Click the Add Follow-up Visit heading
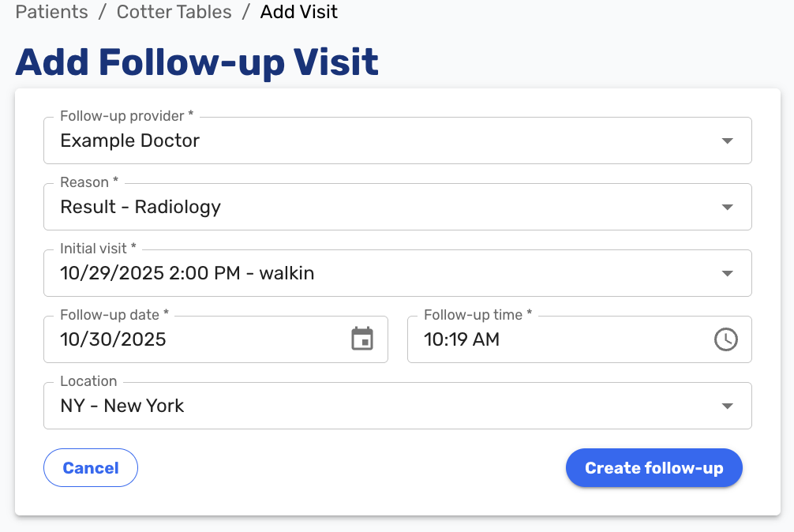794x532 pixels. point(197,62)
